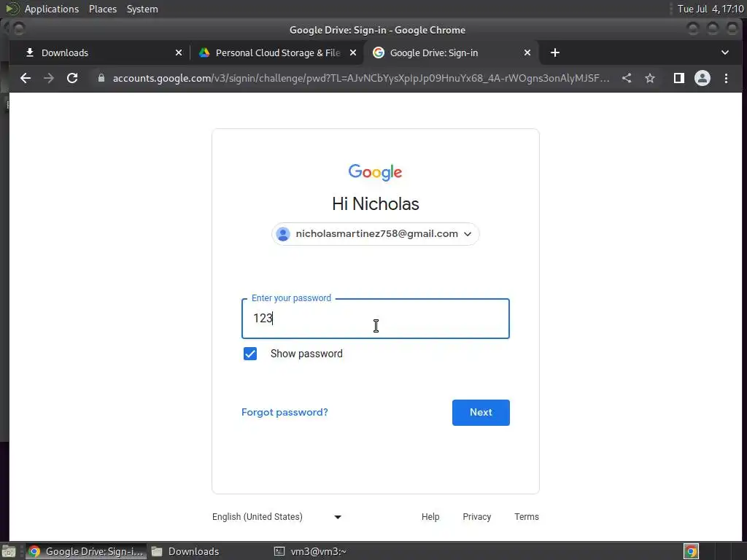Screen dimensions: 747x560
Task: Close the Google Drive Sign-in tab
Action: 527,52
